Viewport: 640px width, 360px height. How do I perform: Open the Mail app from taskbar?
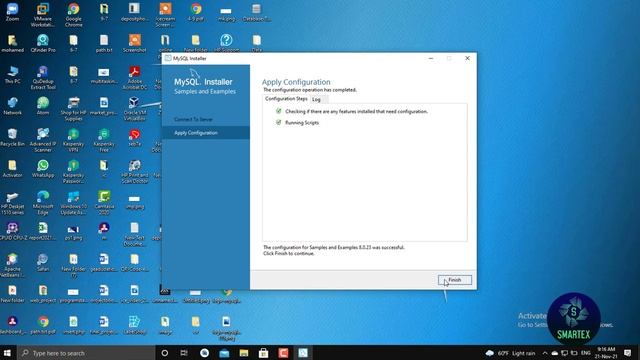[x=224, y=353]
